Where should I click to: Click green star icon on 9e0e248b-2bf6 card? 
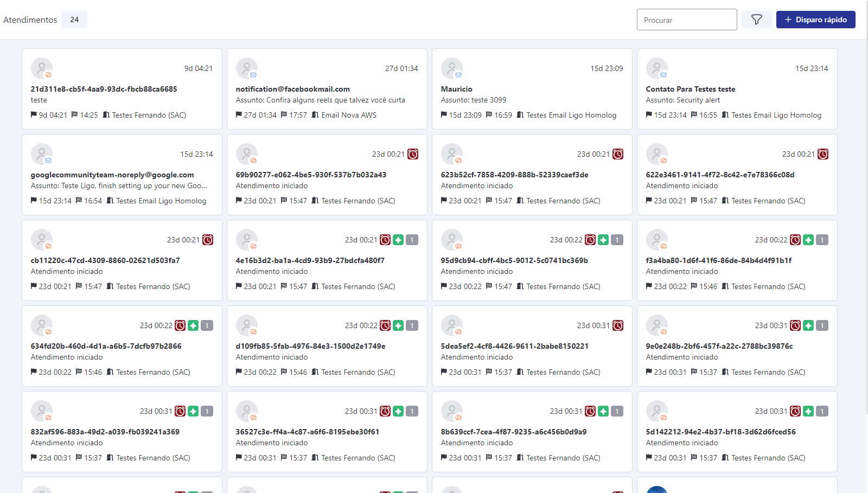coord(808,325)
